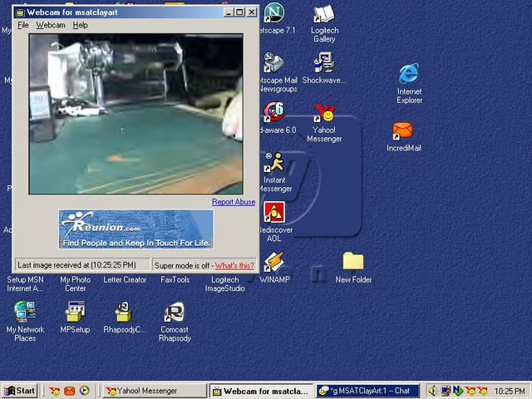Click the AOL Instant Messenger running-man icon

coord(274,162)
